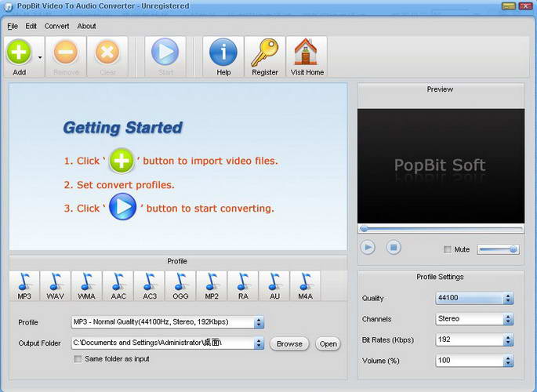
Task: Click the PopBit Soft preview screen
Action: pyautogui.click(x=441, y=166)
